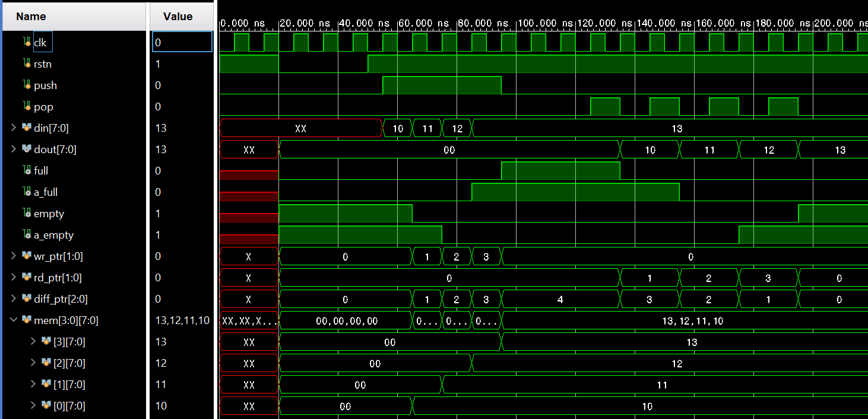Expand the rd_ptr[1:0] signal tree
This screenshot has height=419, width=868.
point(13,277)
